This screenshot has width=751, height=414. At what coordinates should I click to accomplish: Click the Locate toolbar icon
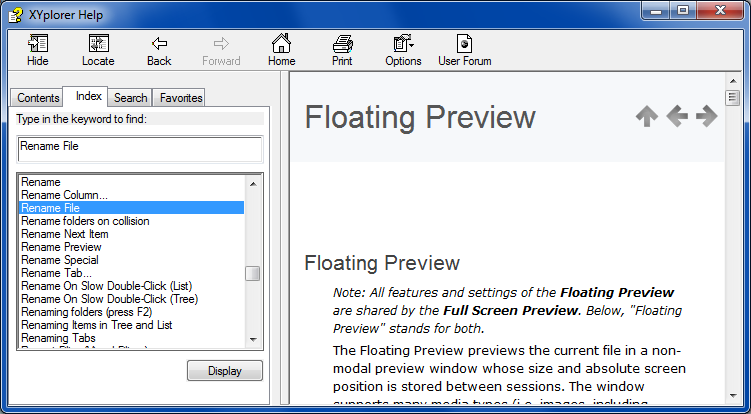point(98,44)
